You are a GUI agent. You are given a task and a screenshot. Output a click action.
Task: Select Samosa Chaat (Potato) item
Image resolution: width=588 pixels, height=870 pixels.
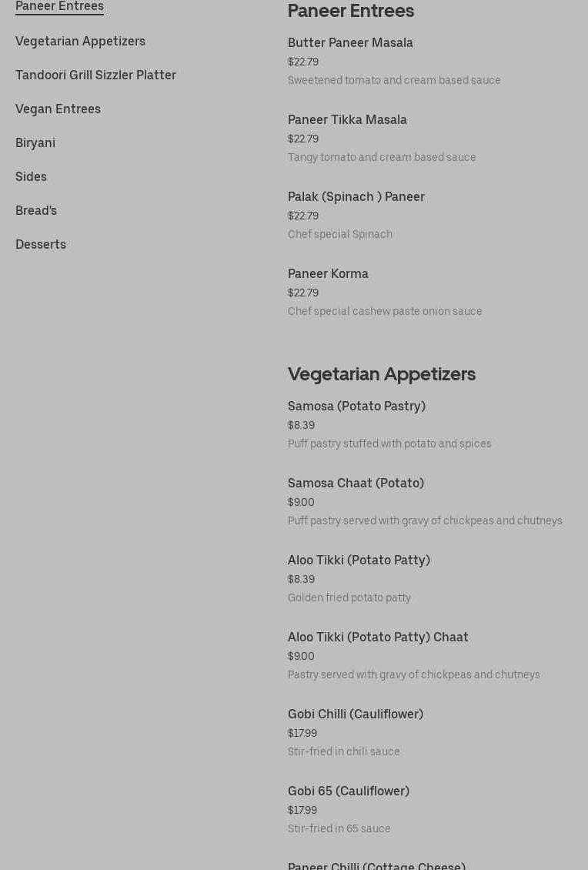click(x=356, y=484)
